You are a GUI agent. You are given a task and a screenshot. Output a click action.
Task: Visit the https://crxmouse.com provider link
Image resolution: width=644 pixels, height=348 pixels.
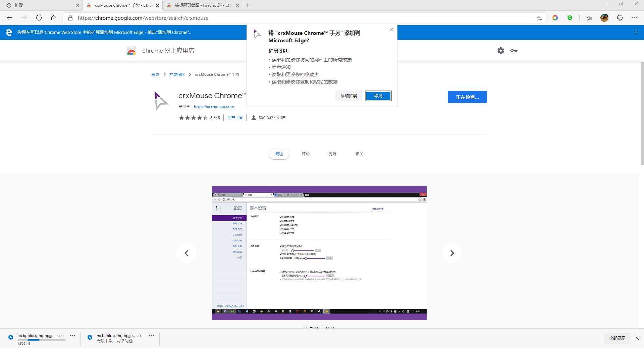pyautogui.click(x=214, y=107)
